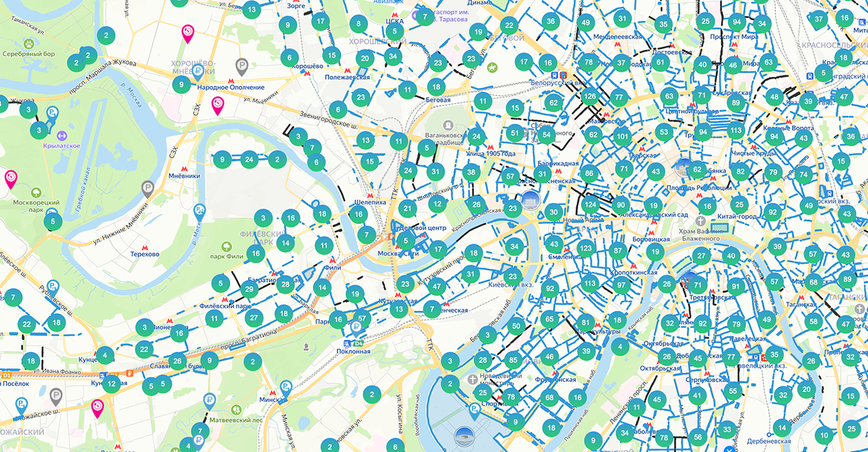
Task: Open parking cluster 124 near Новый Арбат
Action: pos(590,204)
